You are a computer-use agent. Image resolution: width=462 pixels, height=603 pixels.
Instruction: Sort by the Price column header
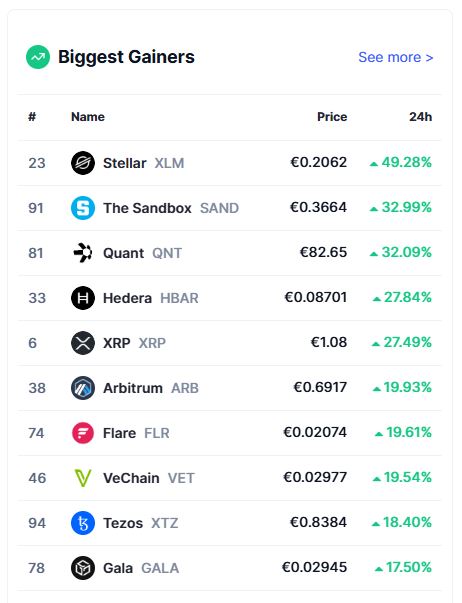(332, 117)
